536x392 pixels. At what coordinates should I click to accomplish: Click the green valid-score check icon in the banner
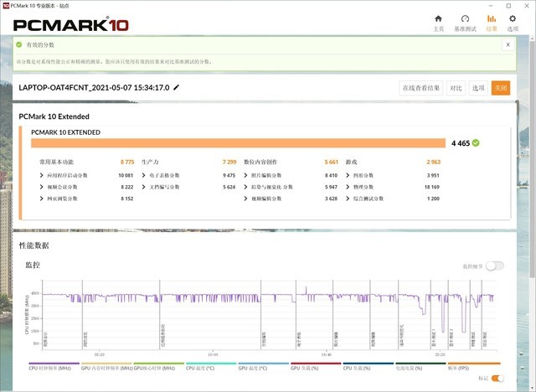(x=18, y=44)
